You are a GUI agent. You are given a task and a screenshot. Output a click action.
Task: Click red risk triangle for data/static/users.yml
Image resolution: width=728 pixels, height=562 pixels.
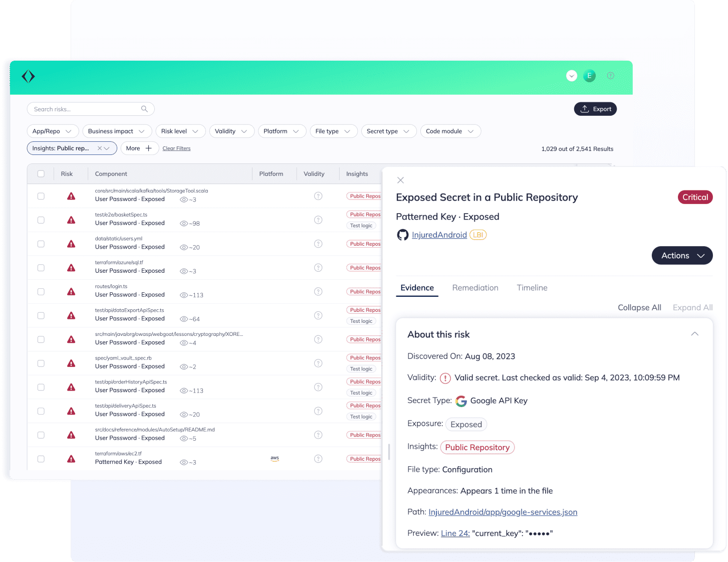pos(71,244)
